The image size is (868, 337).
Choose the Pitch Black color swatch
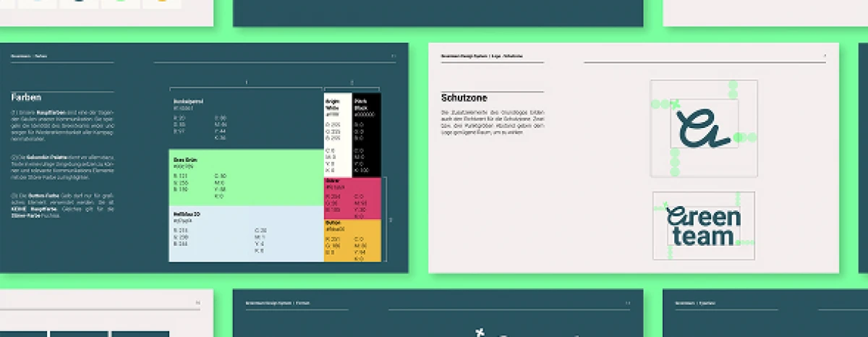pyautogui.click(x=367, y=134)
